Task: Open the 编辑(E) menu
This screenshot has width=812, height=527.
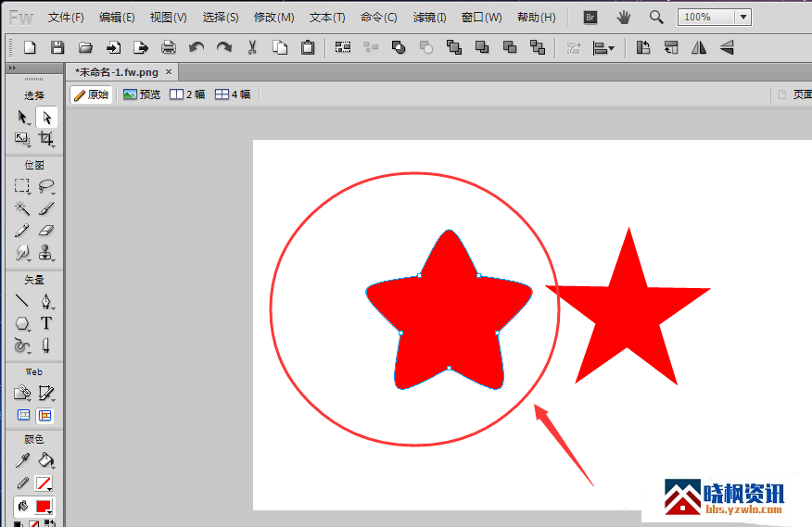Action: coord(117,18)
